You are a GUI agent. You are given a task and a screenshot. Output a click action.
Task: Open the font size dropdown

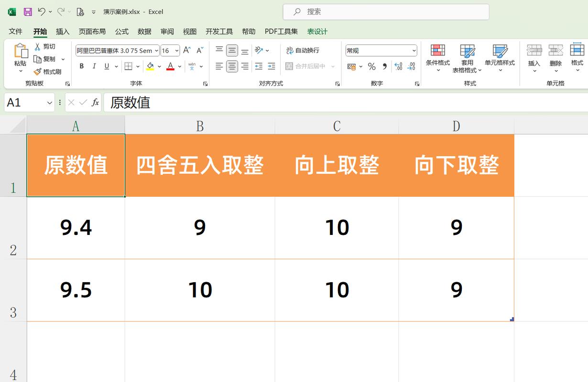coord(177,51)
